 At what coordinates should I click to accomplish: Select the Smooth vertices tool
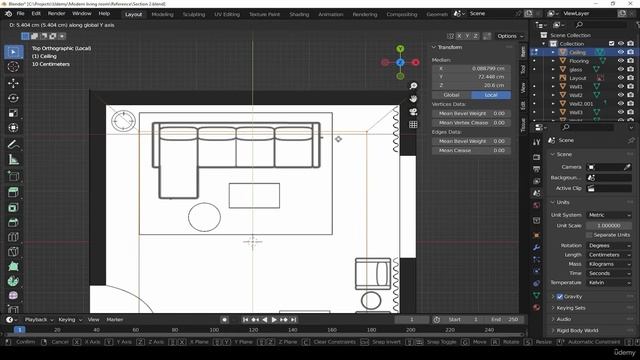tap(13, 296)
